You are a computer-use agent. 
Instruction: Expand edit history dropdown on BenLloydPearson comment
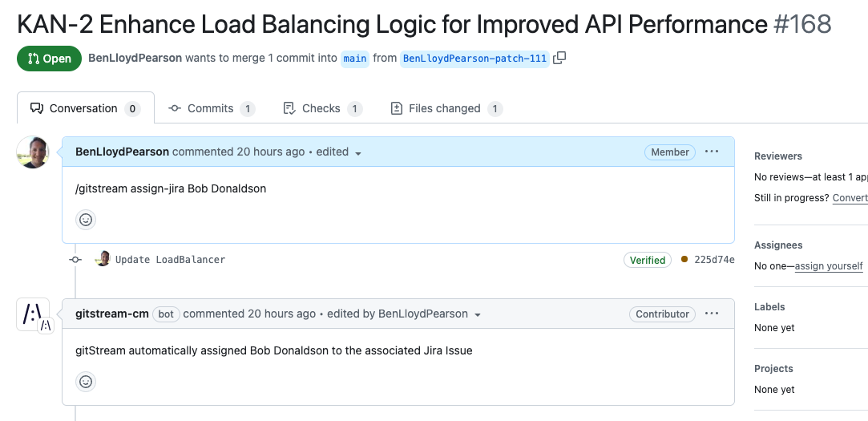[339, 152]
